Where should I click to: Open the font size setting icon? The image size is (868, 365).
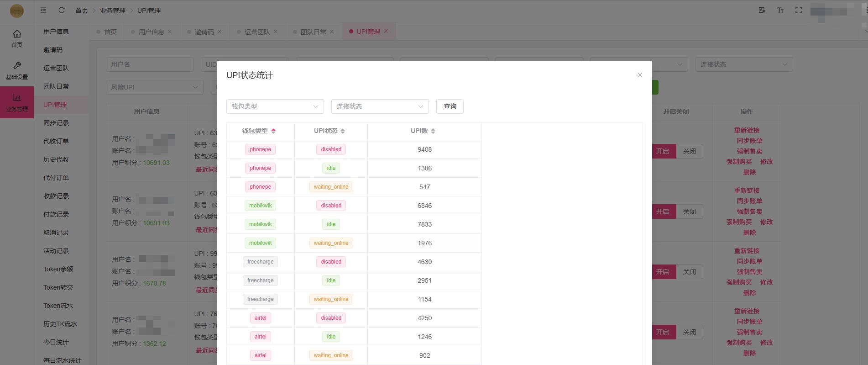pyautogui.click(x=780, y=10)
